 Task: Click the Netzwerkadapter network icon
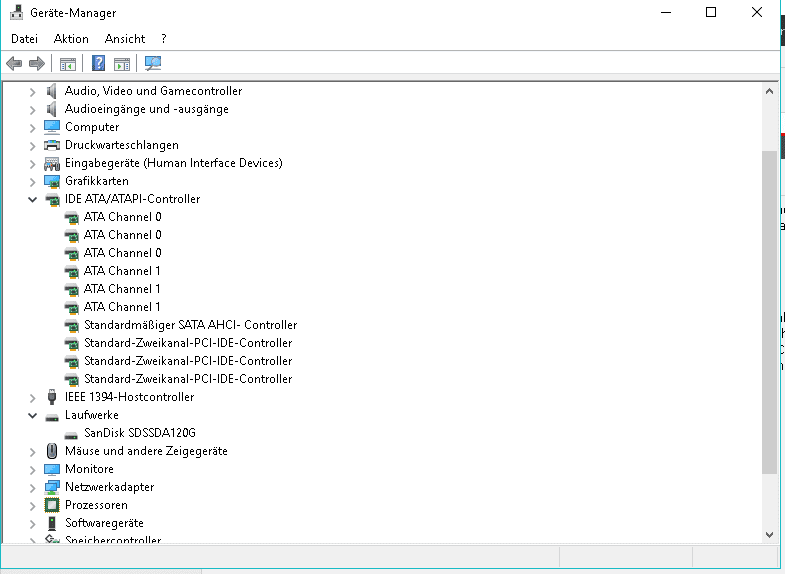click(x=52, y=487)
